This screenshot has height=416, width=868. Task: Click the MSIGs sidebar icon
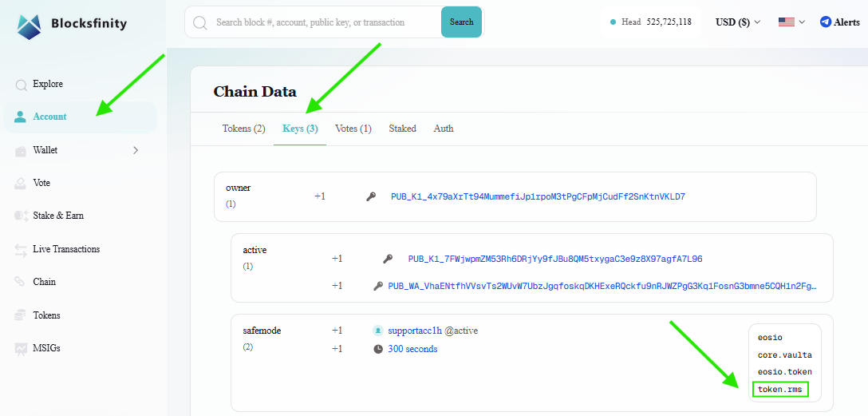pyautogui.click(x=21, y=348)
